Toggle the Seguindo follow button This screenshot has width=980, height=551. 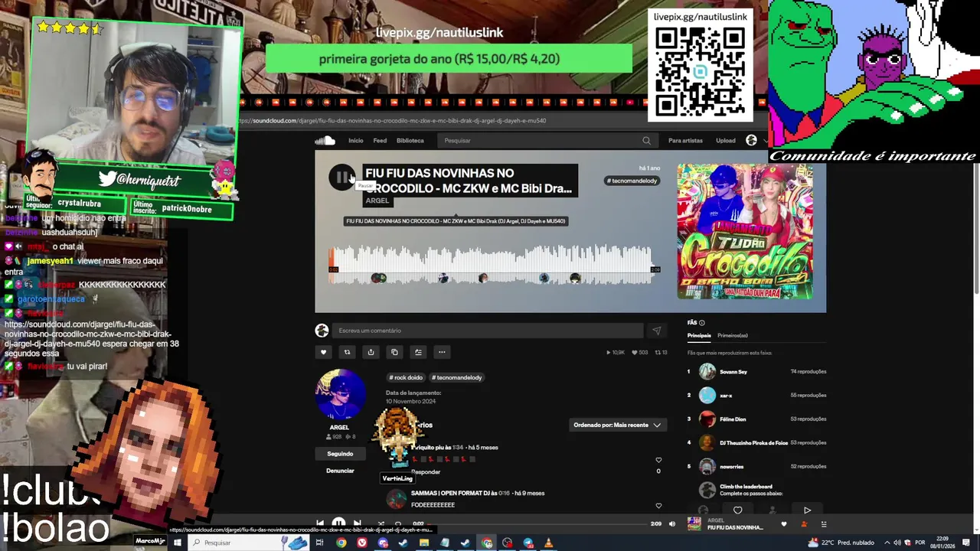[x=340, y=454]
